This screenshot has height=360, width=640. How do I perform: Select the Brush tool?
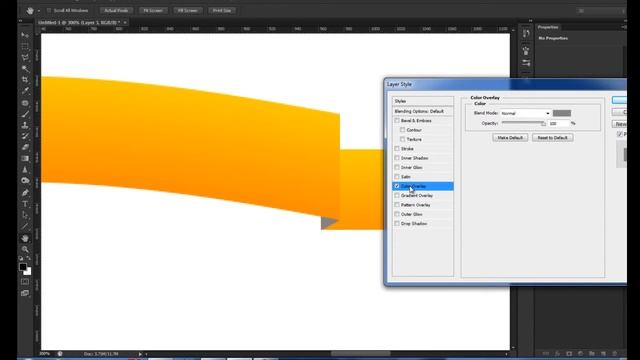coord(25,114)
